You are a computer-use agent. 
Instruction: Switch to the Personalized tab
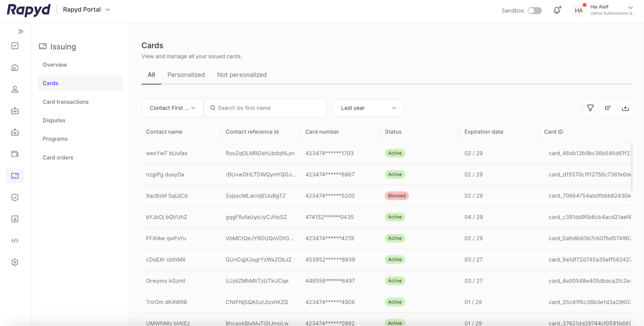pos(186,74)
